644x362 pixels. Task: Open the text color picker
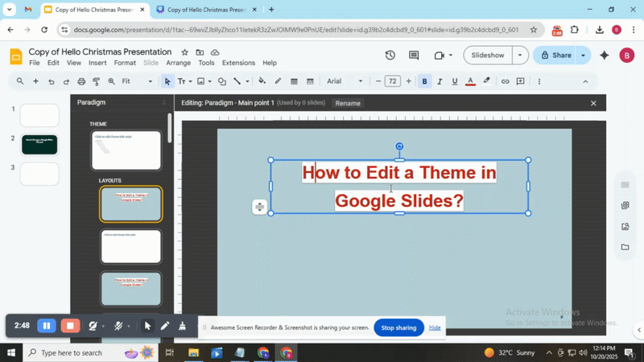(x=470, y=81)
